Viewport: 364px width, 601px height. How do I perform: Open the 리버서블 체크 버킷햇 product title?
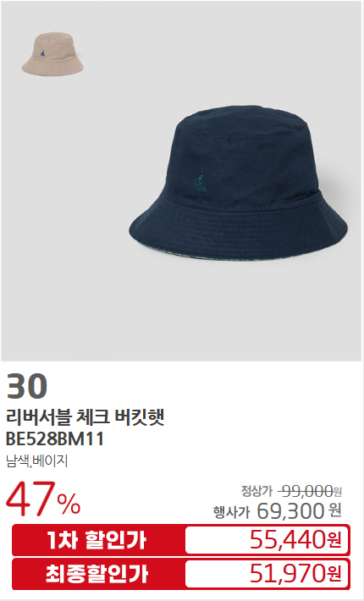coord(85,418)
